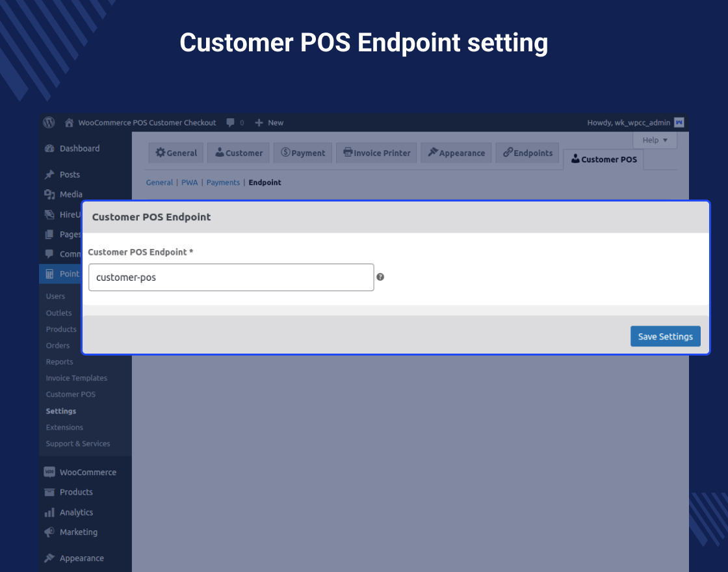Click the Save Settings button

665,336
